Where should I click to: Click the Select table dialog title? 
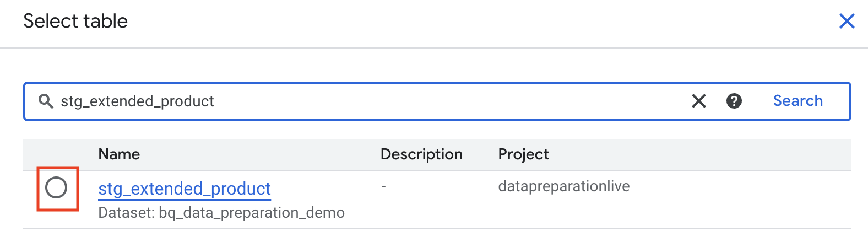click(75, 22)
